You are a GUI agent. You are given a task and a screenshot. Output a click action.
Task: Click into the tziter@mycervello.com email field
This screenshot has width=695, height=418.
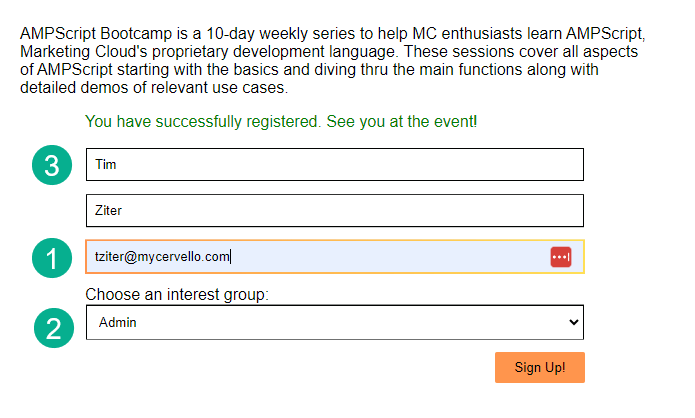pos(300,257)
